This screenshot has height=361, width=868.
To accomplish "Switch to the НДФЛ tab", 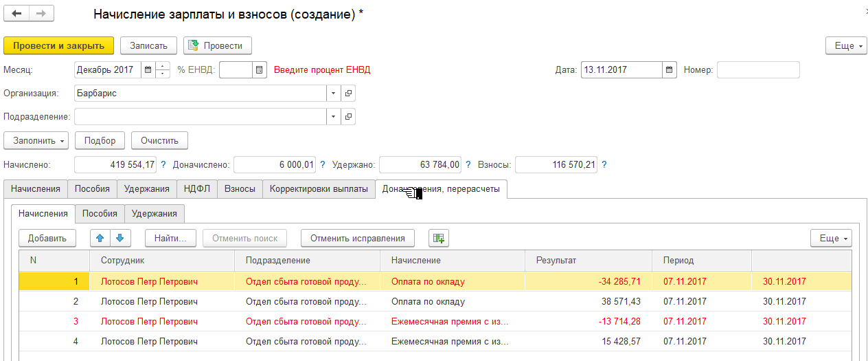I will coord(197,188).
